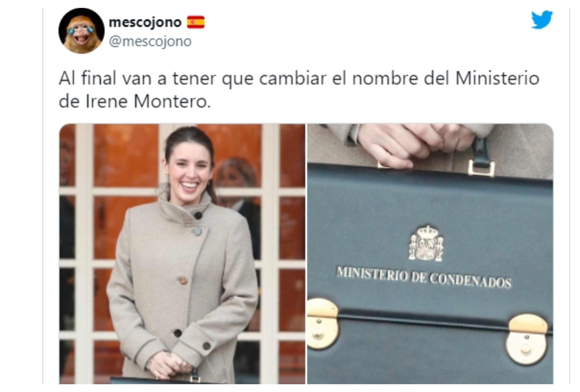Open the @mescojono handle link
This screenshot has width=580, height=392.
point(150,41)
